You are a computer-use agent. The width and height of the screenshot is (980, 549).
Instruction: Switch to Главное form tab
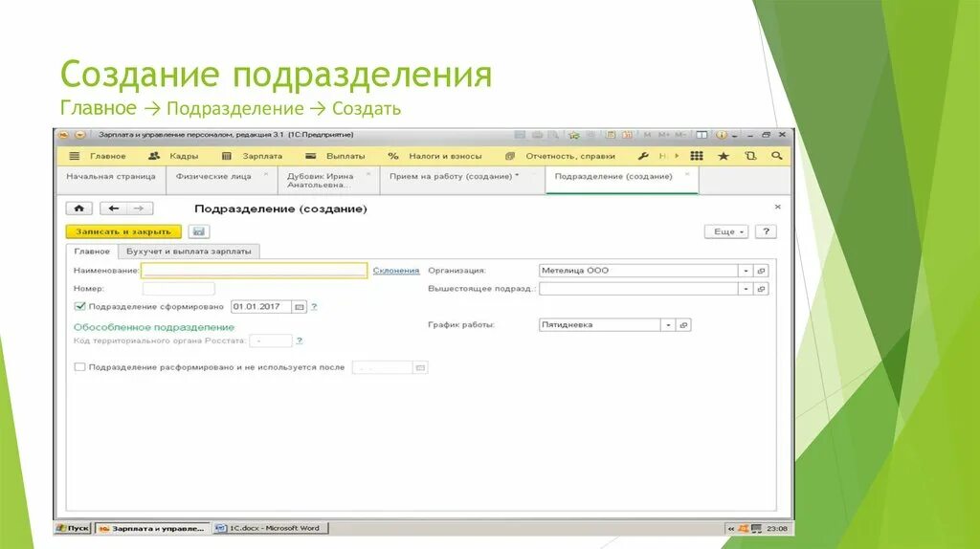point(92,252)
